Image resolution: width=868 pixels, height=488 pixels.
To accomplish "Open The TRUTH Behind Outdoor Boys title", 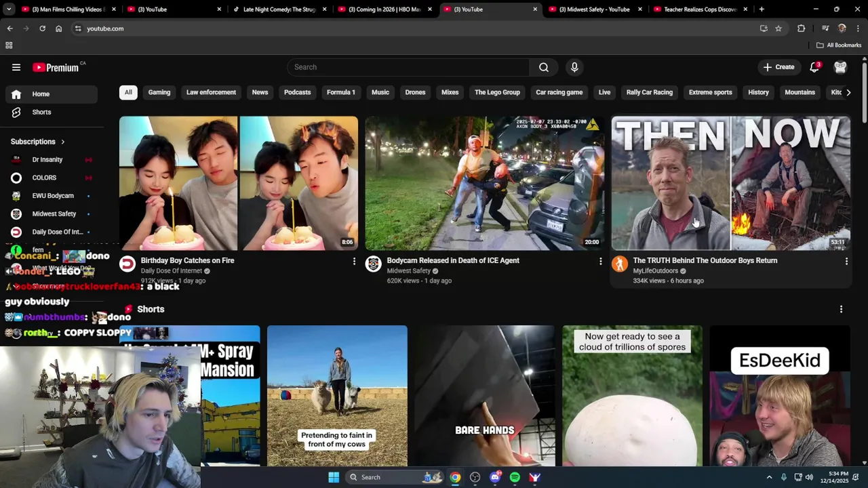I will tap(705, 260).
